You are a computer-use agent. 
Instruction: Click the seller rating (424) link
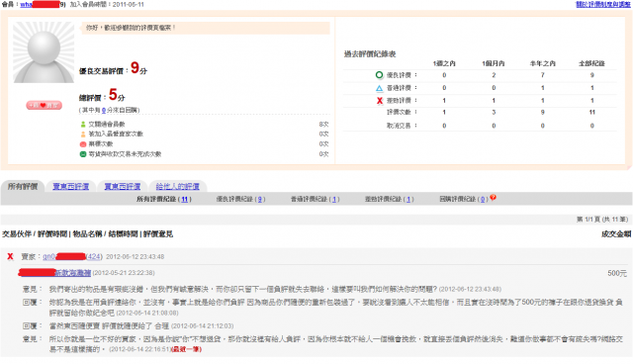pyautogui.click(x=94, y=256)
